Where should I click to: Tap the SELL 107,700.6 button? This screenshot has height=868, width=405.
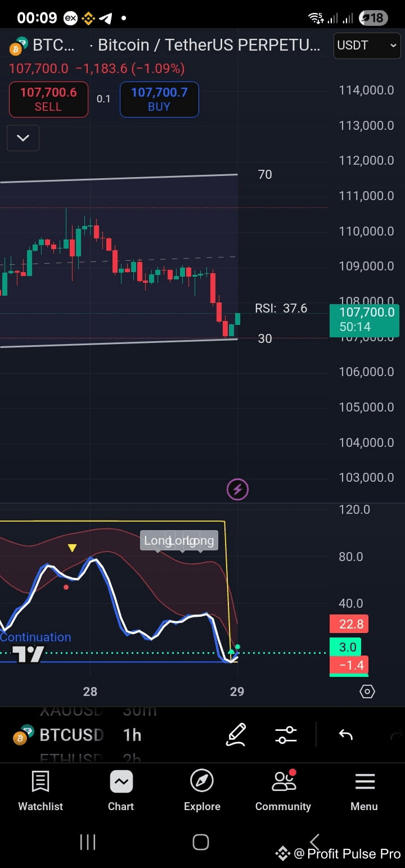pyautogui.click(x=48, y=100)
